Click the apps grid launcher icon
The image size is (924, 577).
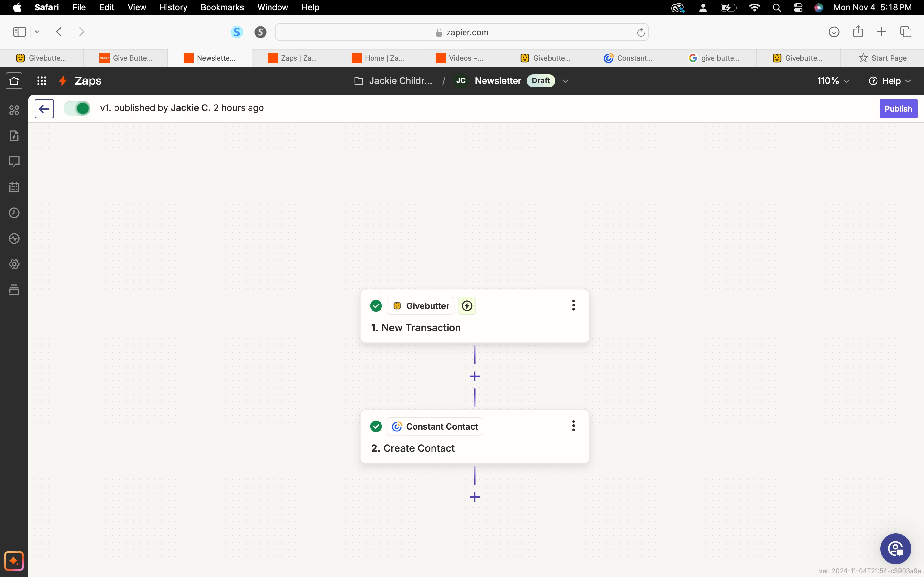[42, 81]
